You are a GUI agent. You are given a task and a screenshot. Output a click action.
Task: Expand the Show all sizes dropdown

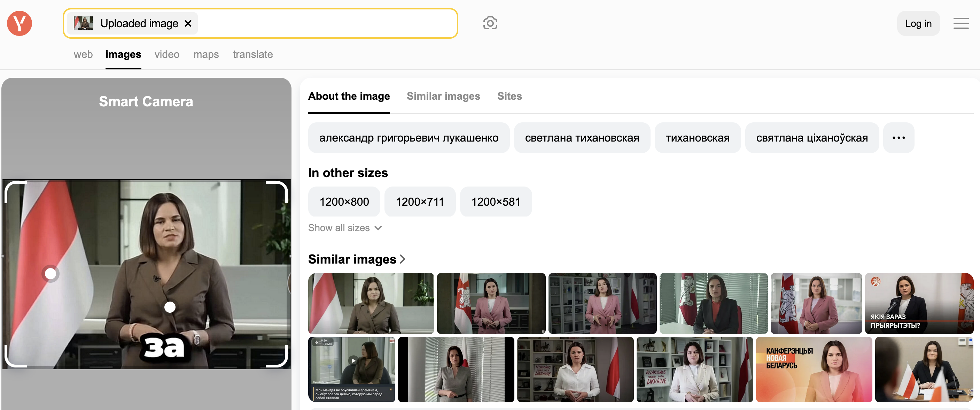pos(345,227)
